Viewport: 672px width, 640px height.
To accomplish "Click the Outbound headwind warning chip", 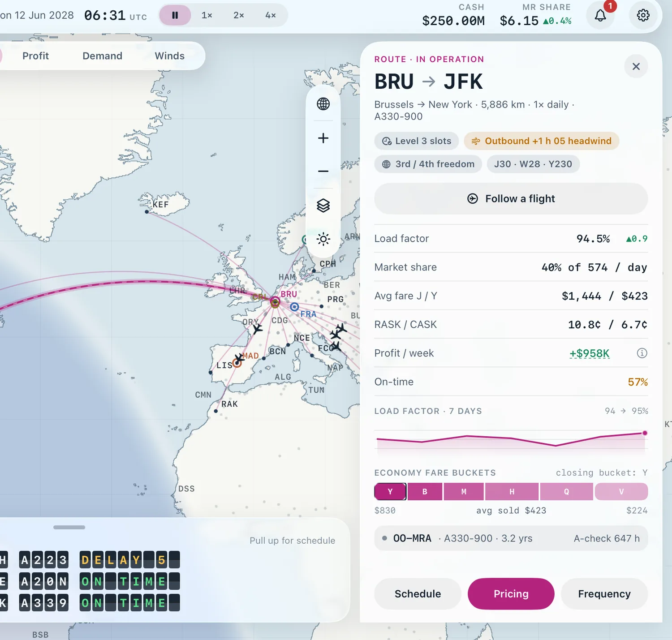I will 541,141.
